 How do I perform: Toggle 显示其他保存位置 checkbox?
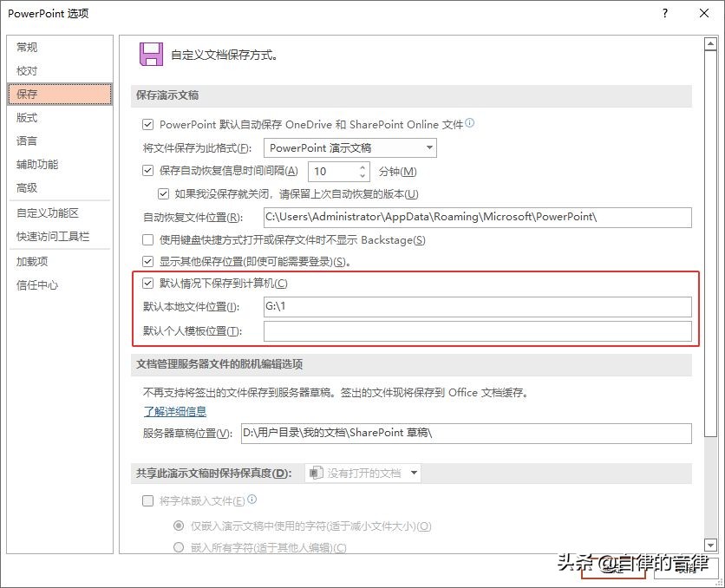tap(147, 262)
